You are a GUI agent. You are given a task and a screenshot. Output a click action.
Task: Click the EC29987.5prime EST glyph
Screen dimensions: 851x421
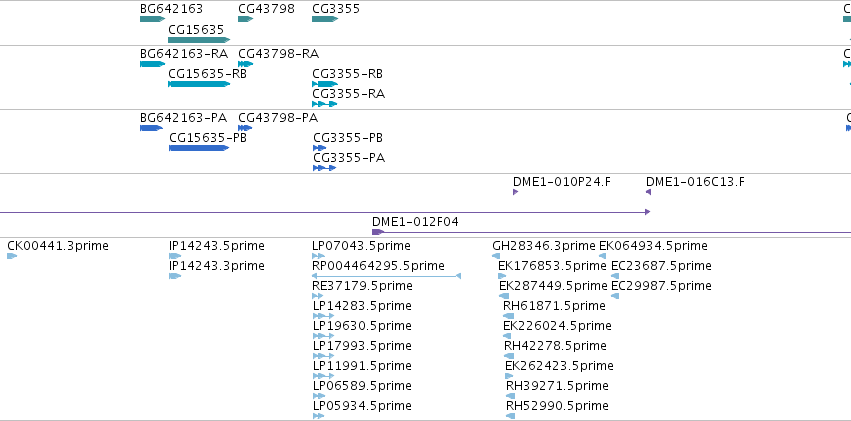(x=615, y=296)
